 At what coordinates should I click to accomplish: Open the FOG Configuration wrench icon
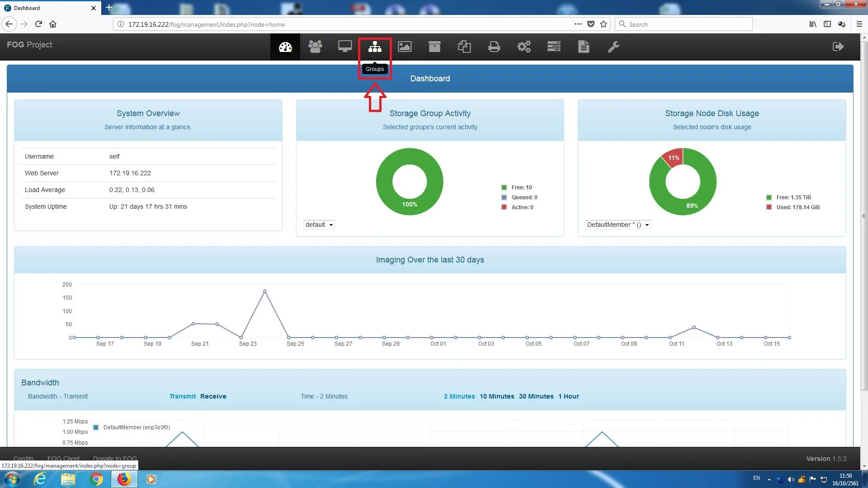(613, 47)
